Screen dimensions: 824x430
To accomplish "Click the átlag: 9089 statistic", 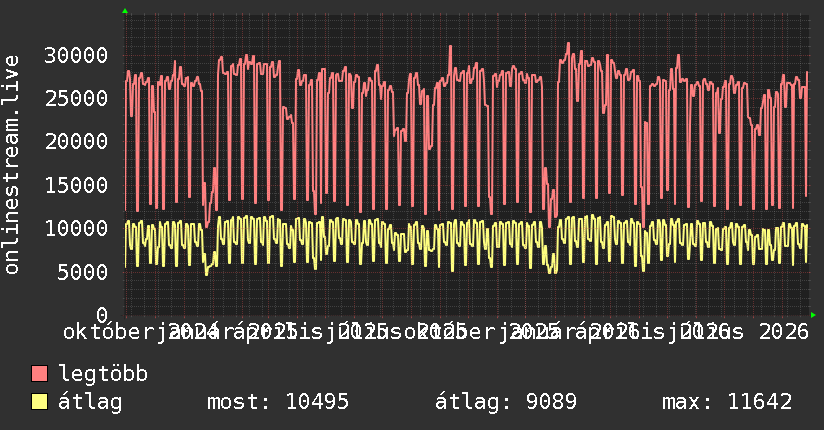I will 506,402.
